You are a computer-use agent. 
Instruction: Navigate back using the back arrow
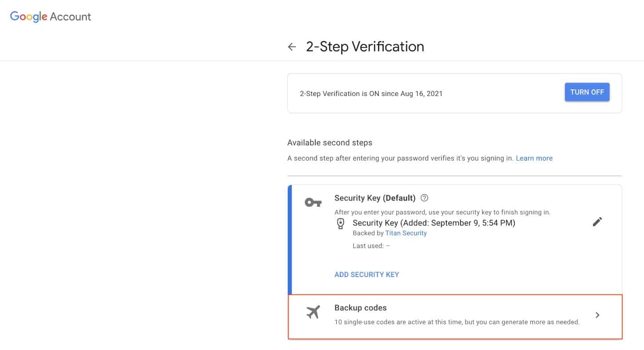[292, 46]
